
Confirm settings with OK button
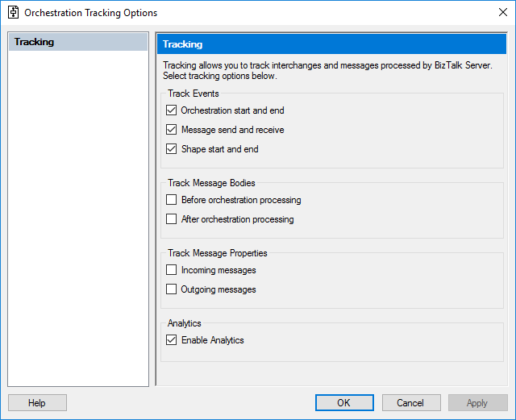click(x=344, y=403)
